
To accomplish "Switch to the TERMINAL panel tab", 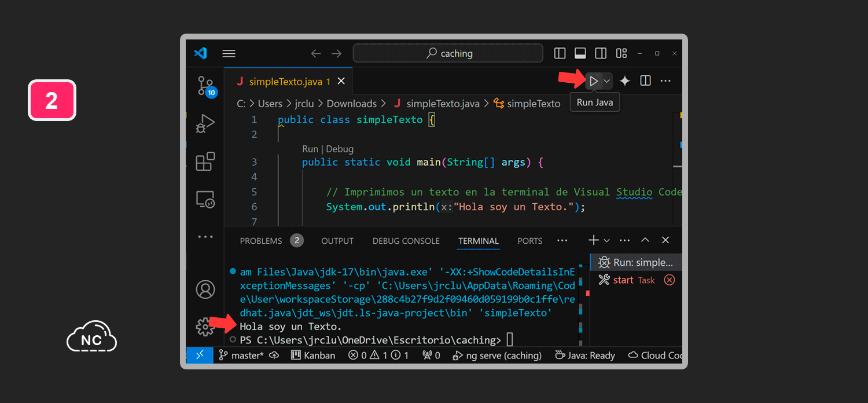I will (x=479, y=241).
